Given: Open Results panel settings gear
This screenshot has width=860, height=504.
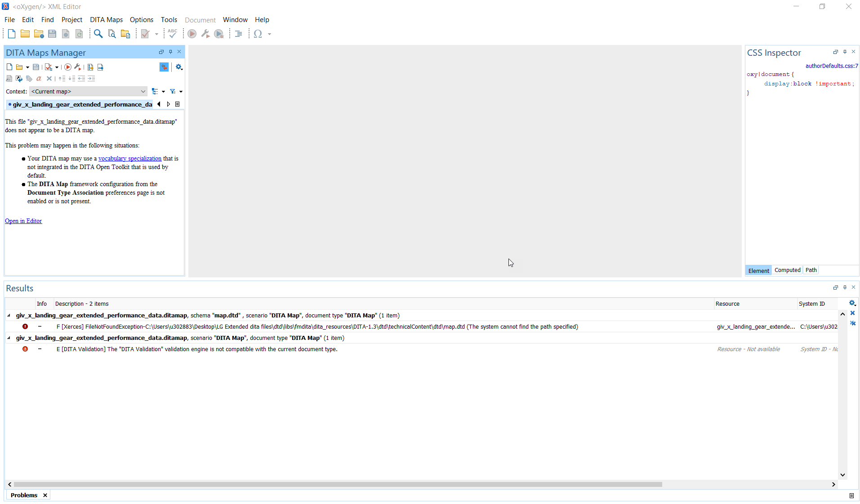Looking at the screenshot, I should tap(852, 303).
